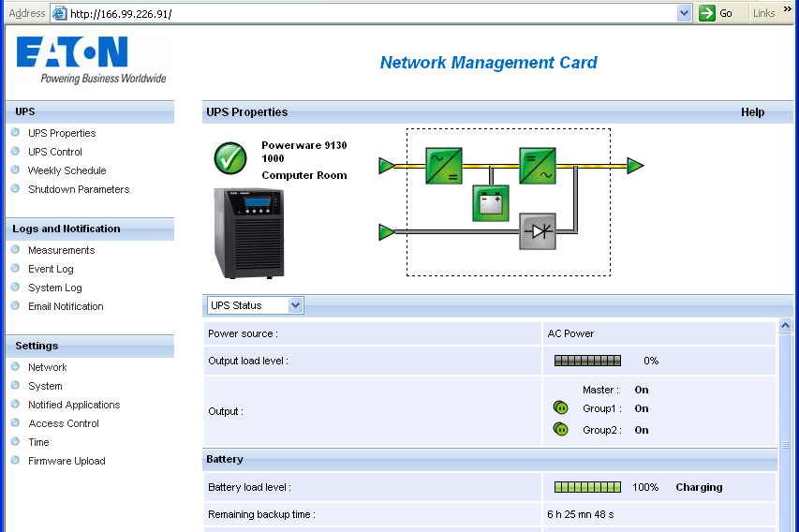Click the bullet beside Firmware Upload

tap(15, 460)
